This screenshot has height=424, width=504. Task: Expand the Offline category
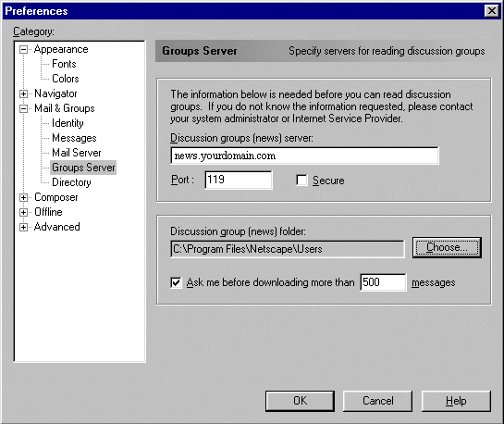tap(23, 212)
